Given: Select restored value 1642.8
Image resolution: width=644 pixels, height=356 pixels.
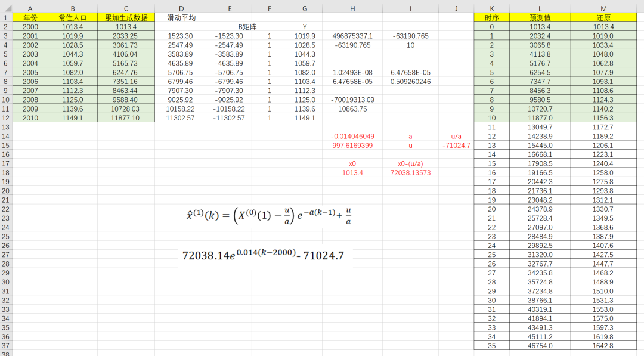Looking at the screenshot, I should (x=603, y=346).
